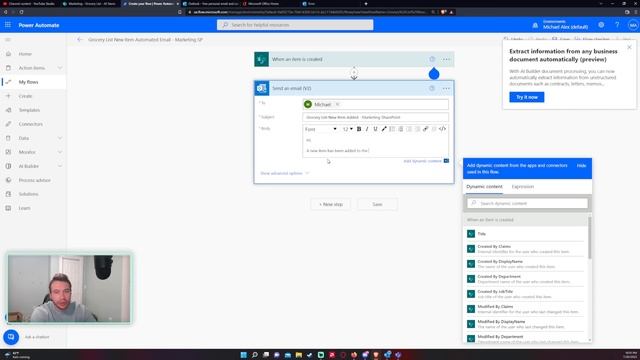Click the Save button below the flow
The width and height of the screenshot is (640, 360).
(377, 204)
